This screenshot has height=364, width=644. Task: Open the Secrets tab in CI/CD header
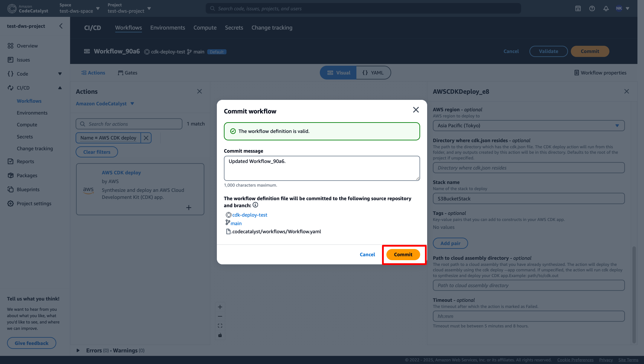pos(234,28)
